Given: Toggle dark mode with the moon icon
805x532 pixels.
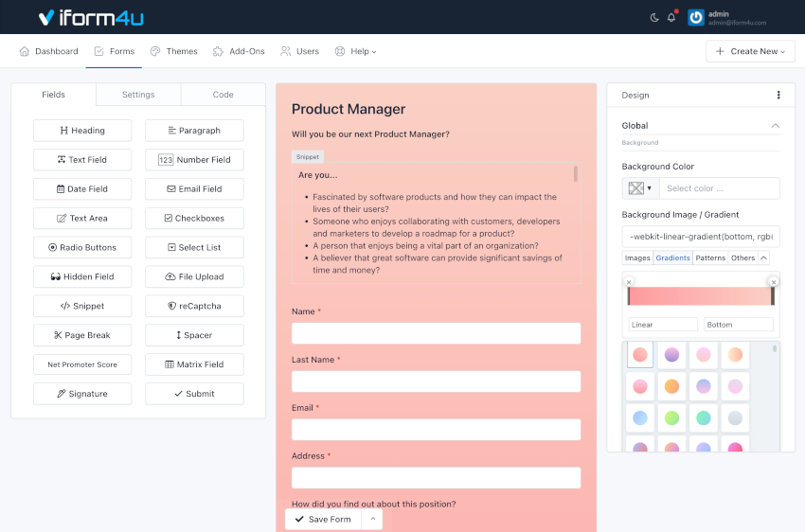Looking at the screenshot, I should (x=654, y=17).
